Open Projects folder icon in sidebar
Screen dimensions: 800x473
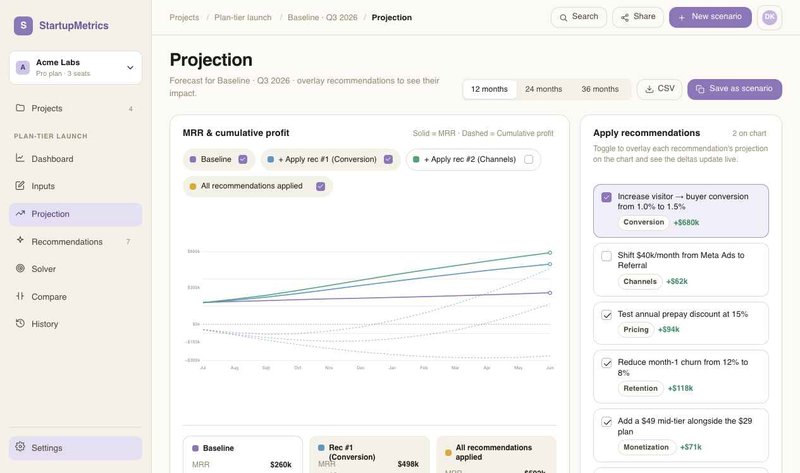coord(20,108)
